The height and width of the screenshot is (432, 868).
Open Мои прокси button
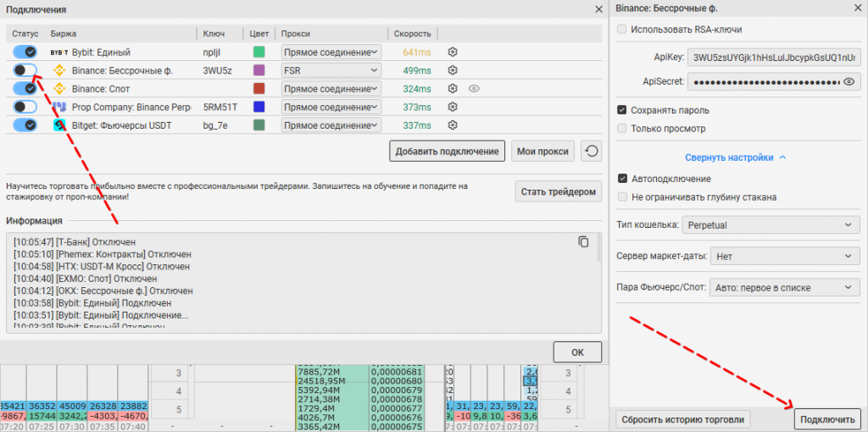(543, 151)
